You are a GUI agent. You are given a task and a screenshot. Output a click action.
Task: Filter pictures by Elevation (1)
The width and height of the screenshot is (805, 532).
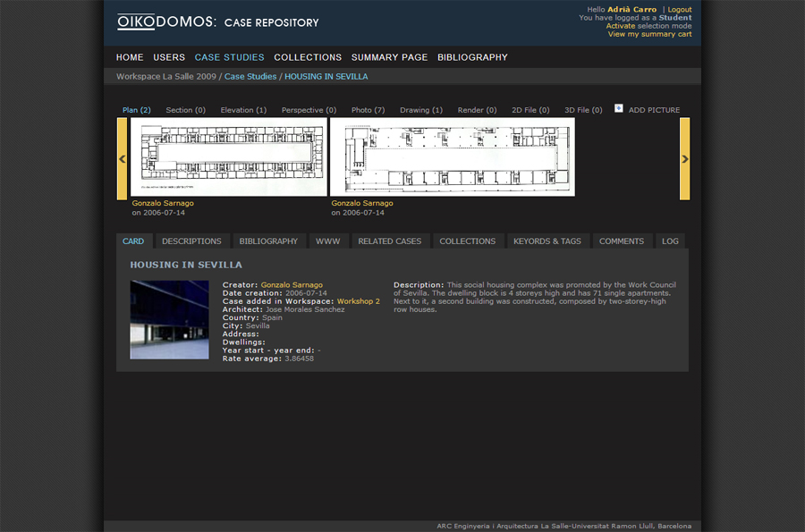(x=243, y=110)
